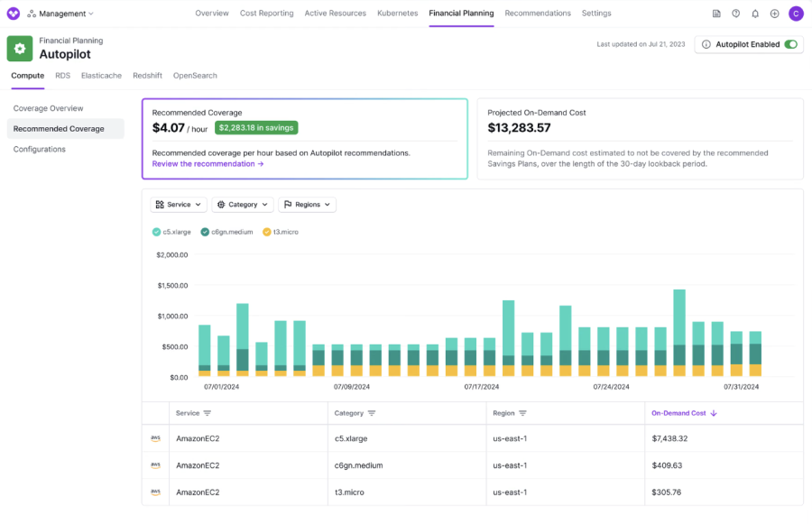Click the info icon beside Autopilot Enabled
Screen dimensions: 812x524
point(706,44)
